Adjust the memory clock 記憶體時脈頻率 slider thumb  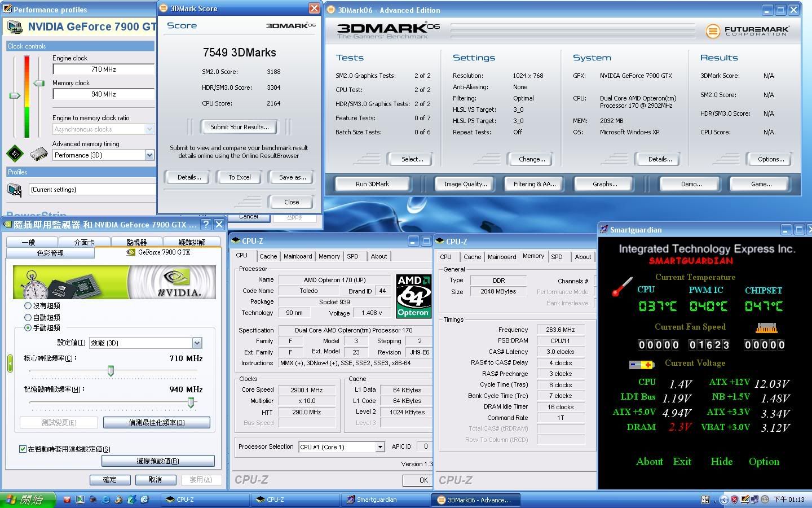191,402
